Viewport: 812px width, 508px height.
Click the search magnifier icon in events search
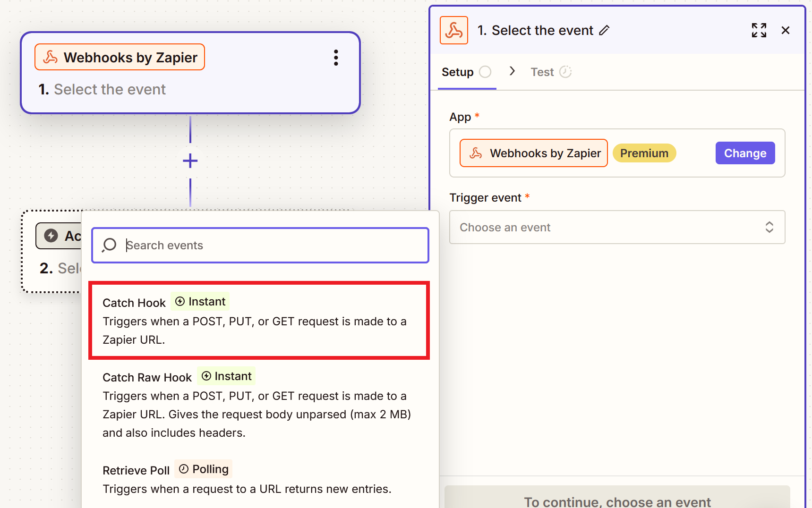click(x=109, y=245)
